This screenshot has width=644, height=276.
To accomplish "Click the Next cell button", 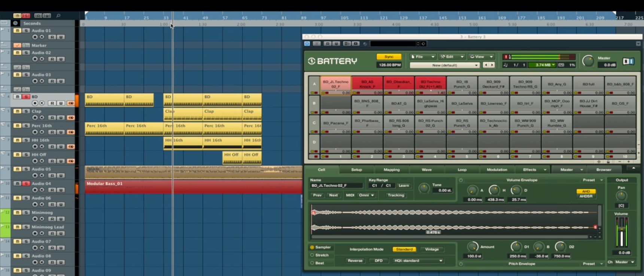I will coord(333,195).
